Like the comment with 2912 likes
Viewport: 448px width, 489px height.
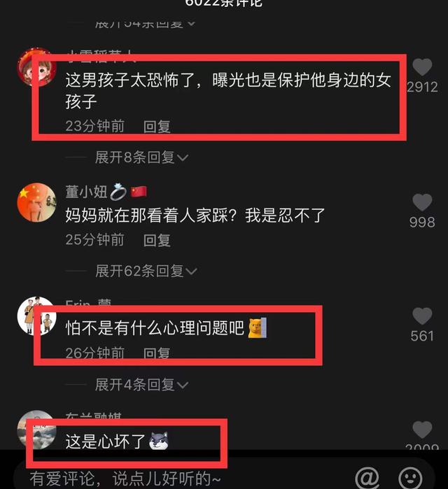(422, 66)
